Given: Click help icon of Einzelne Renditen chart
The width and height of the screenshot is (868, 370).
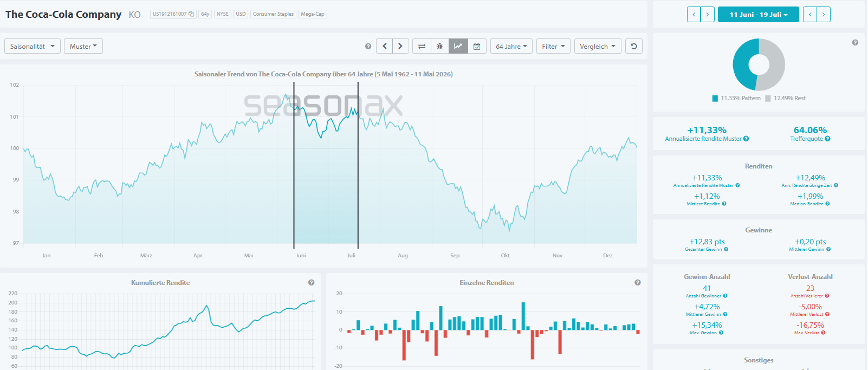Looking at the screenshot, I should tap(638, 282).
